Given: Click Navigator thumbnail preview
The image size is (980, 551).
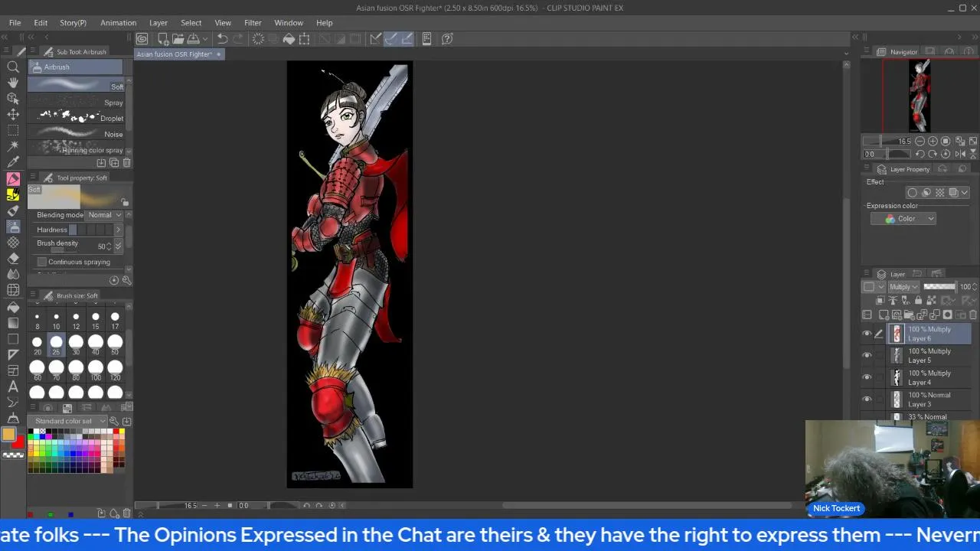Looking at the screenshot, I should (920, 96).
